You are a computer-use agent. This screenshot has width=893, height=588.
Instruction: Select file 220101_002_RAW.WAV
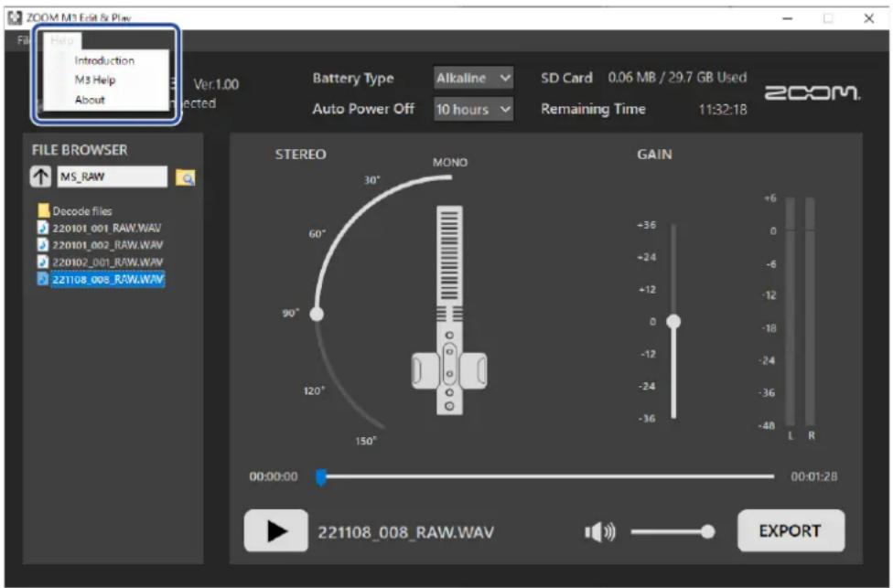[101, 245]
